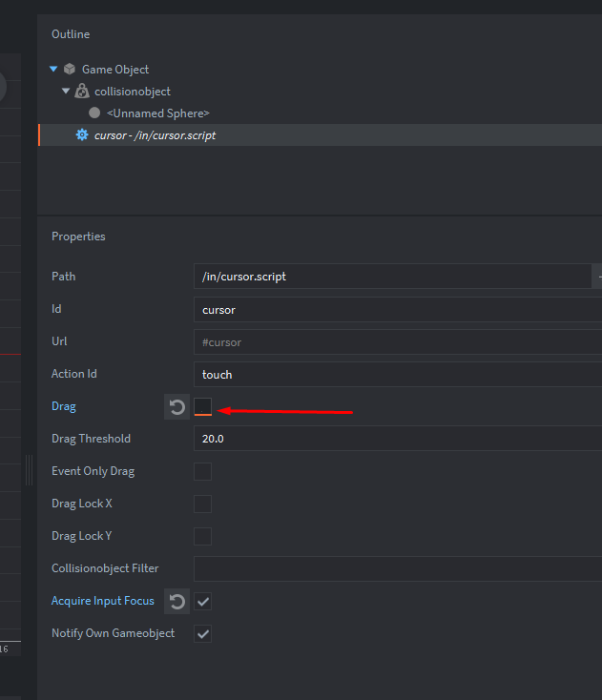Collapse the collisionobject tree node

[66, 92]
